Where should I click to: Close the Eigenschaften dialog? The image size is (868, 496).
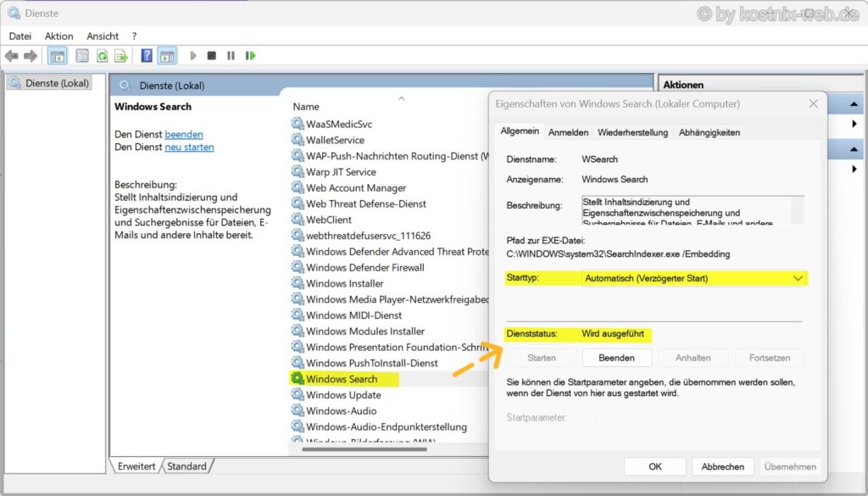(x=813, y=103)
